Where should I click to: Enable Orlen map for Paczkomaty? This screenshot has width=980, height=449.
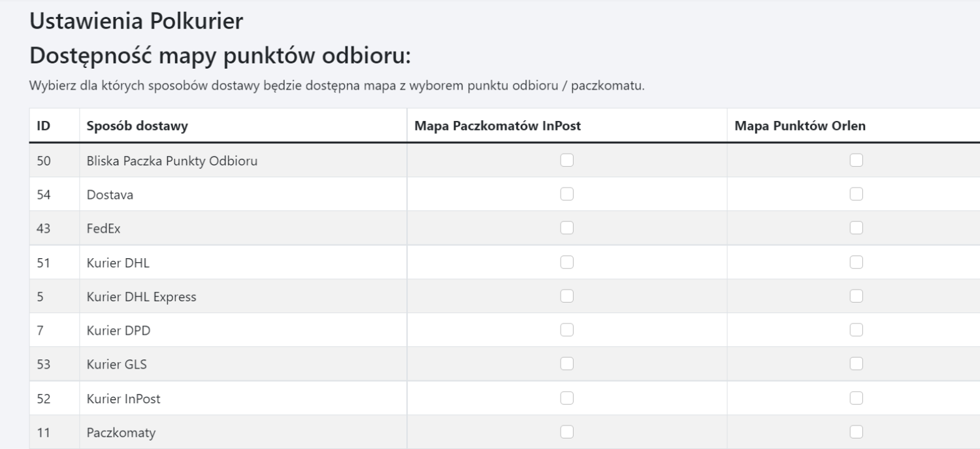tap(856, 431)
